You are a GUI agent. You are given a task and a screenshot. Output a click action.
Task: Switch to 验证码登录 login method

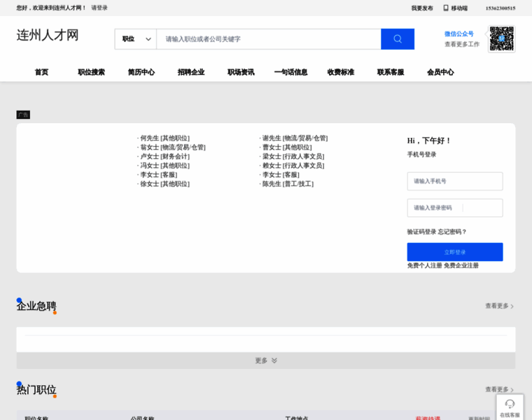pos(421,232)
